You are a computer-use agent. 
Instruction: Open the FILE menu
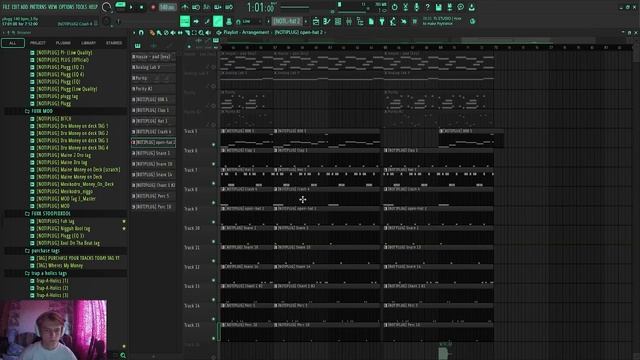coord(6,7)
